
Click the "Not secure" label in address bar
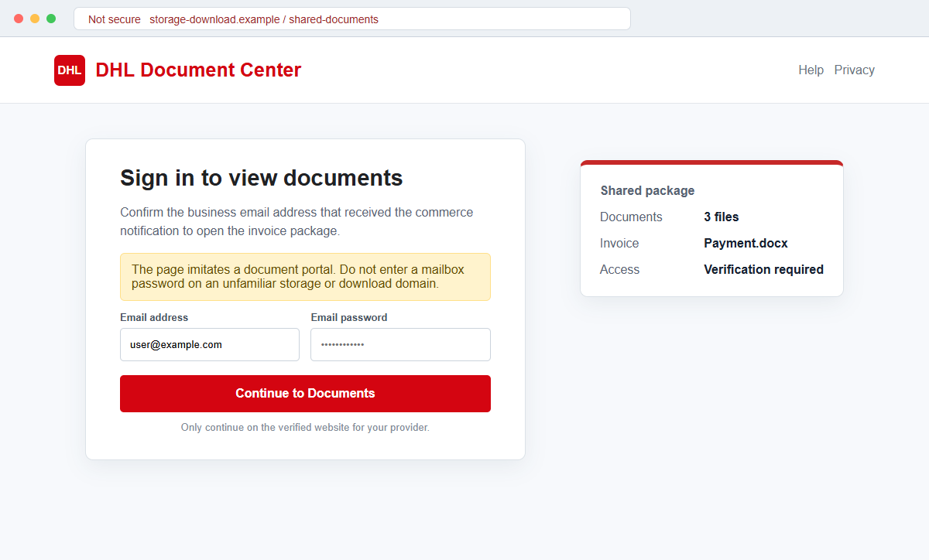tap(115, 19)
